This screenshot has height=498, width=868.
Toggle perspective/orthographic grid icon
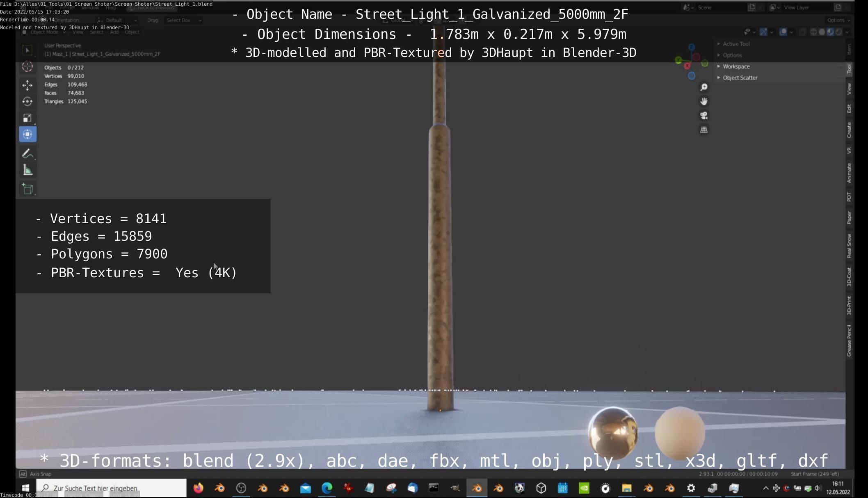[x=704, y=130]
